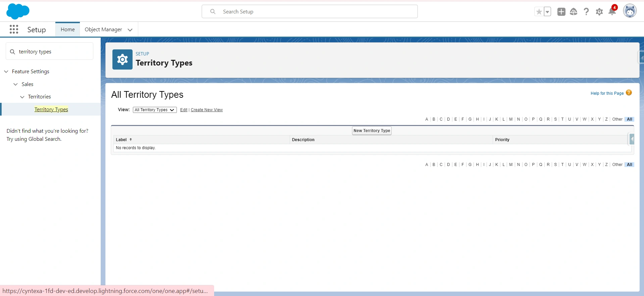Open the App Launcher grid icon
Image resolution: width=644 pixels, height=296 pixels.
point(14,30)
